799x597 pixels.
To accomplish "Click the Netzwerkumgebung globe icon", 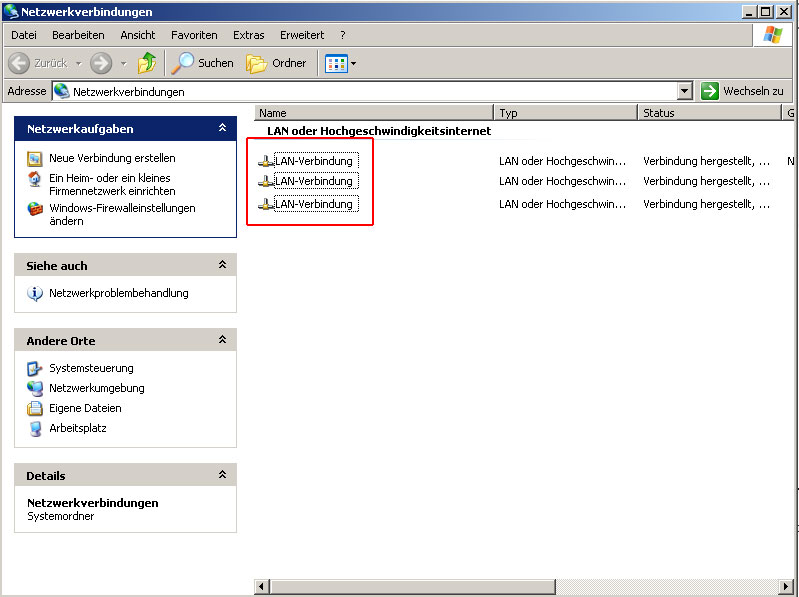I will click(35, 388).
